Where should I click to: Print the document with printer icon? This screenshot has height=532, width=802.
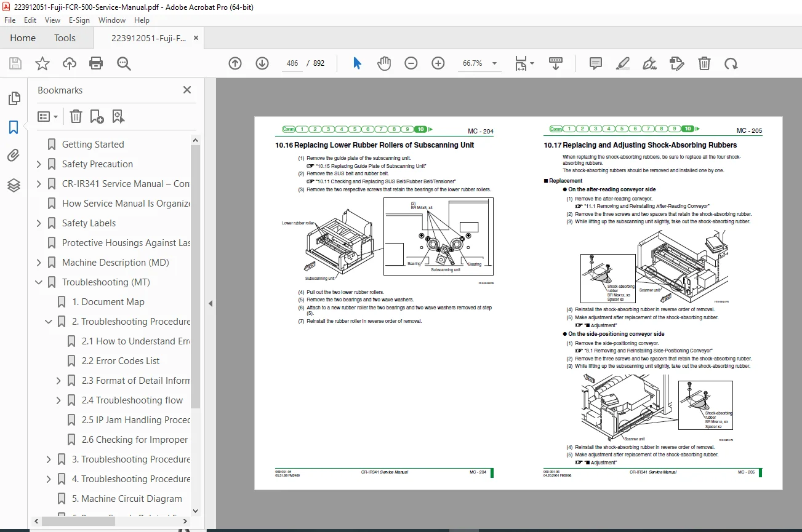(96, 63)
